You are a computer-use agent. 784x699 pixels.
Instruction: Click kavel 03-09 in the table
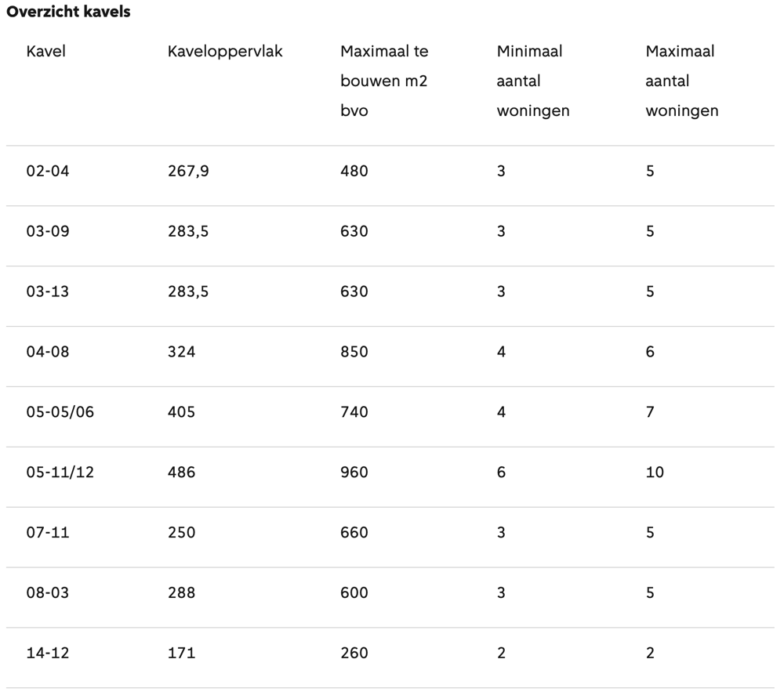(48, 231)
